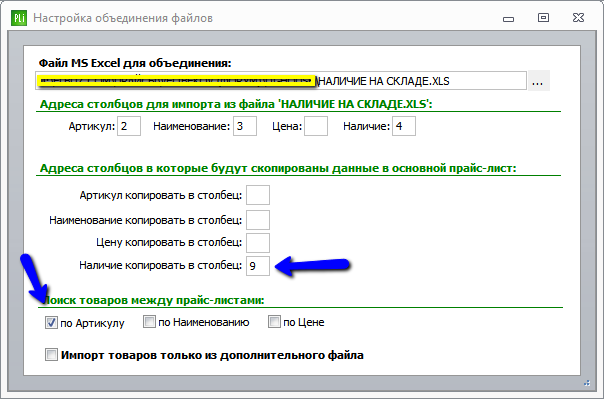Click the Наименование копировать в столбец field
This screenshot has height=399, width=604.
(x=258, y=220)
